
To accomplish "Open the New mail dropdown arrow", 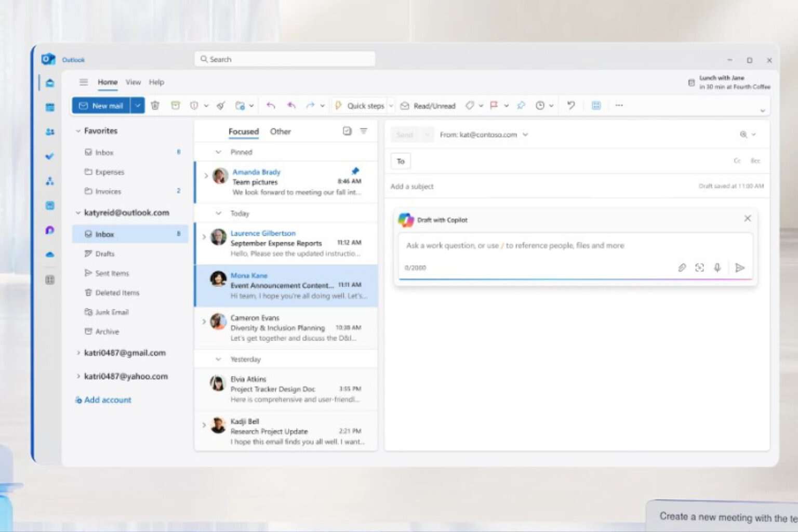I will (x=138, y=105).
